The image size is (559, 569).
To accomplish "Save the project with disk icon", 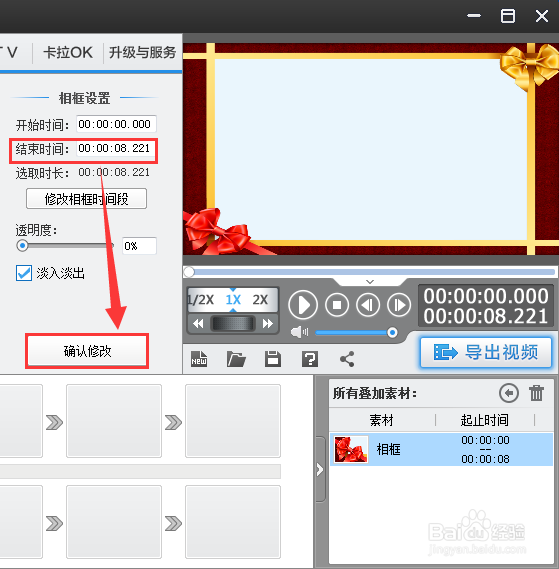I will [273, 359].
